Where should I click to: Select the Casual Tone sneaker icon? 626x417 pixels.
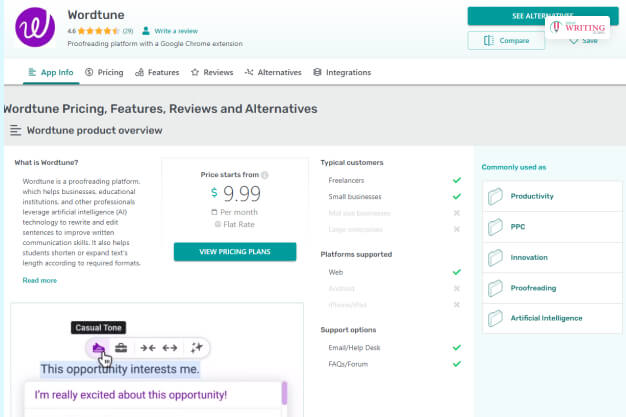click(x=98, y=348)
